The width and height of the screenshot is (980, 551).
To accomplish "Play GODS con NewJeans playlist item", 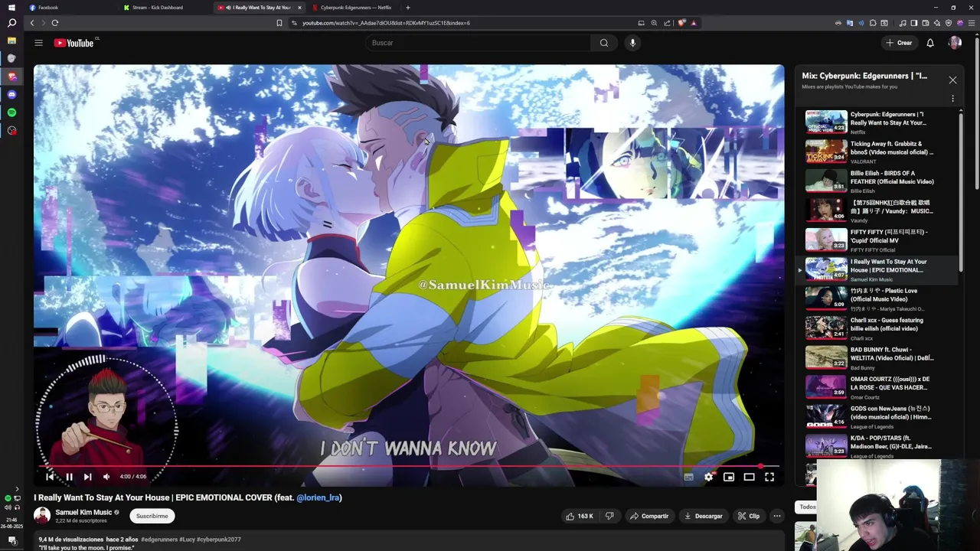I will coord(877,416).
